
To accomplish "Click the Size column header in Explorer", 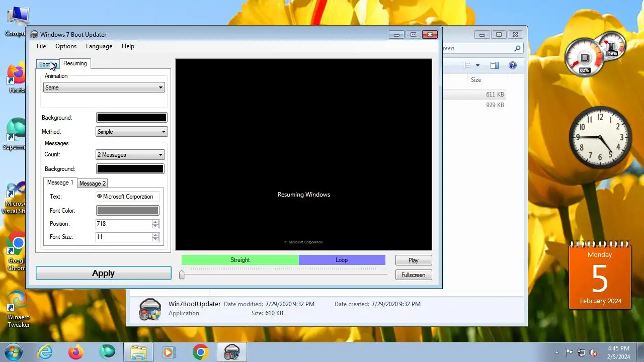I will (476, 80).
